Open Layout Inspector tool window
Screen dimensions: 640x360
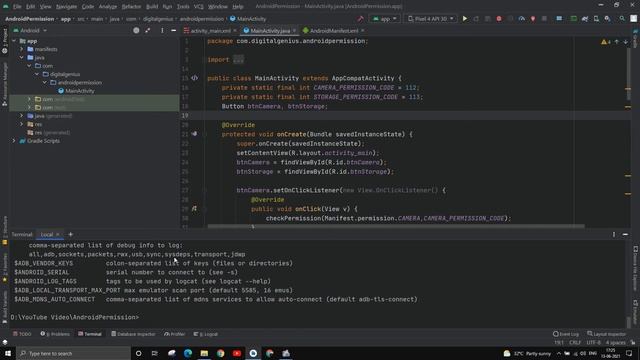[607, 334]
